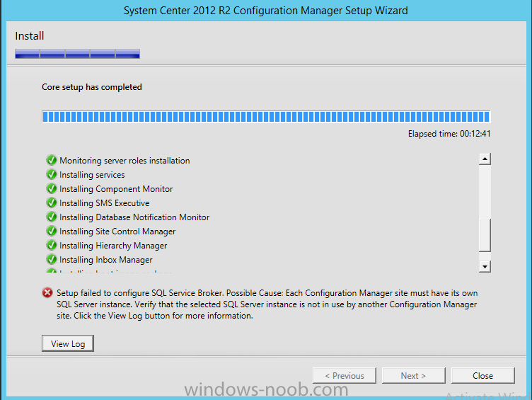
Task: Click the Previous button
Action: pos(344,375)
